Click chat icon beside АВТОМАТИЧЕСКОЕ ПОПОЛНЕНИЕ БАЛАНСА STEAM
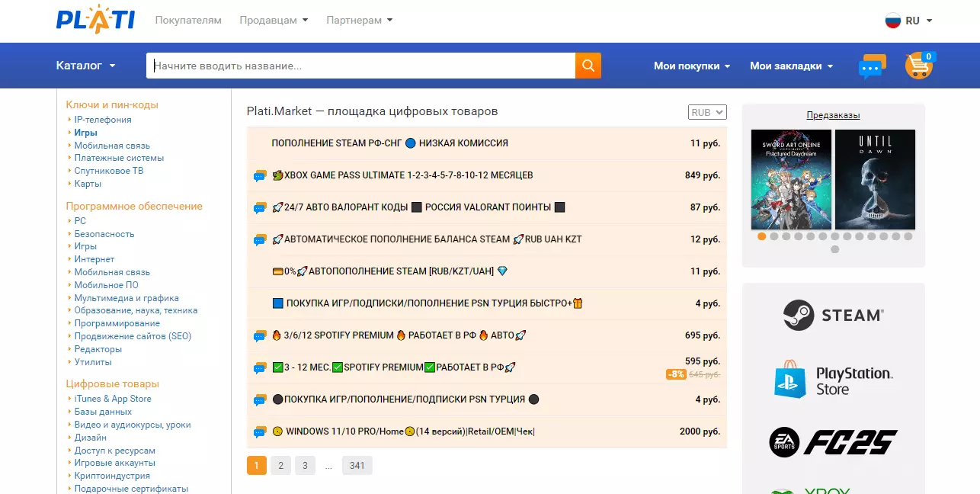980x494 pixels. click(260, 240)
